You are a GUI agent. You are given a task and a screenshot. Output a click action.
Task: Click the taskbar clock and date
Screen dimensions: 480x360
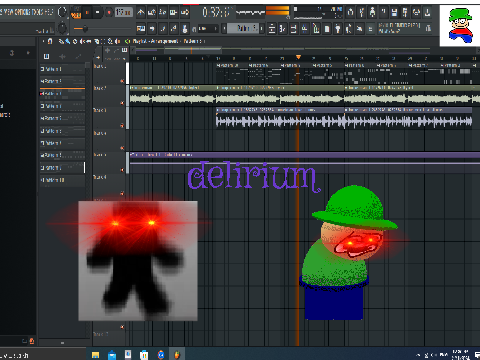pyautogui.click(x=461, y=355)
